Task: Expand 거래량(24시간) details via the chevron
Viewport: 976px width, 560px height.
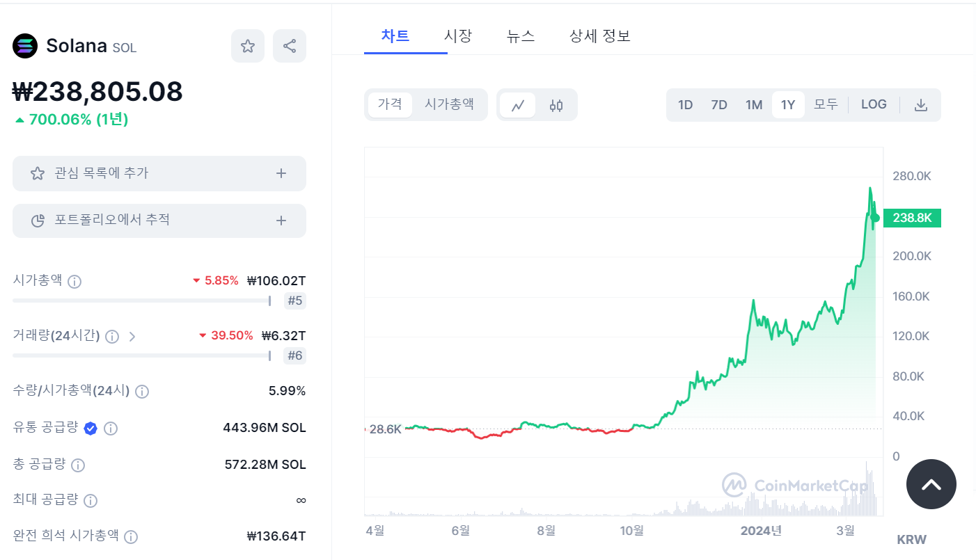Action: tap(132, 336)
